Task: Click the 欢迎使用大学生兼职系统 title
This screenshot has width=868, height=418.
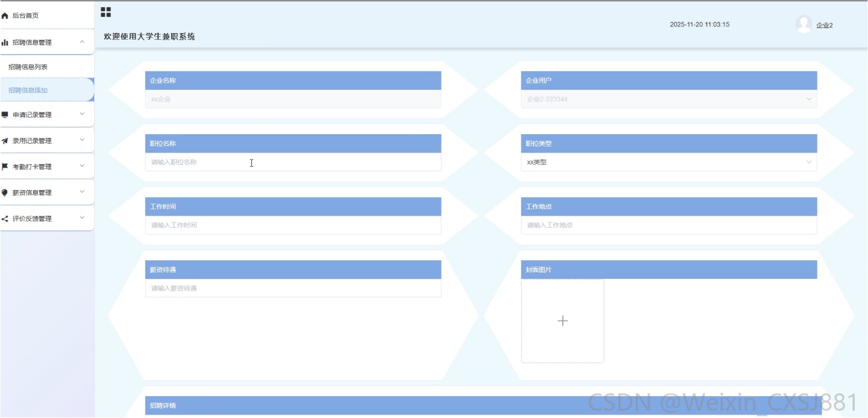Action: [149, 37]
